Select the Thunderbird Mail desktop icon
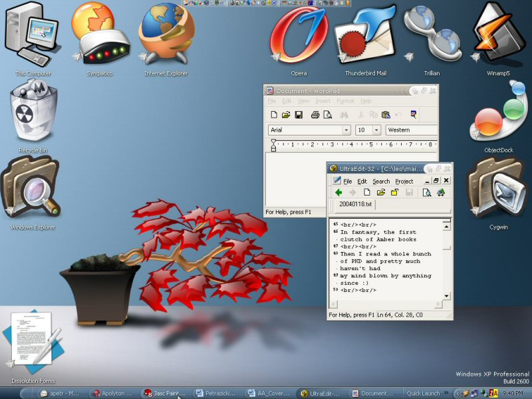The height and width of the screenshot is (399, 532). (365, 37)
